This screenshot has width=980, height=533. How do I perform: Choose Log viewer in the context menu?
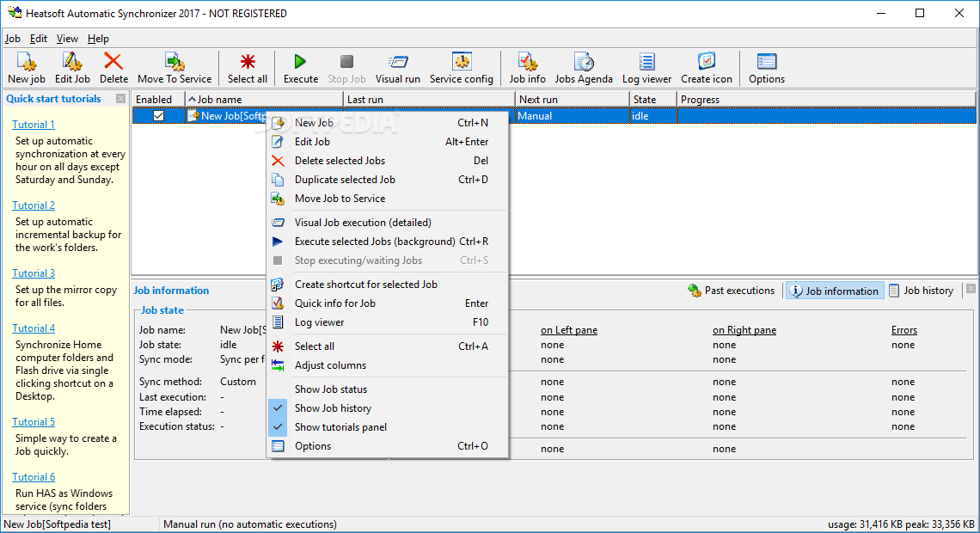pos(388,322)
